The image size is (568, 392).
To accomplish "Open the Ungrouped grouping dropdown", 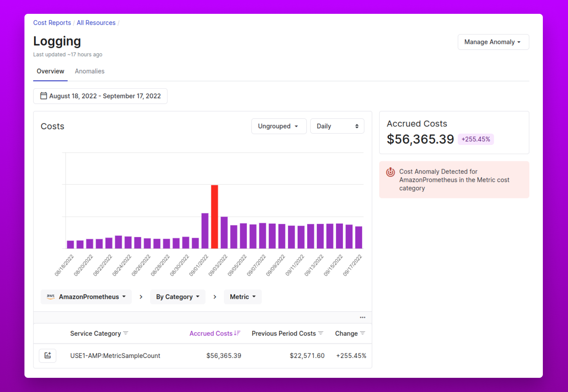I will [x=279, y=126].
